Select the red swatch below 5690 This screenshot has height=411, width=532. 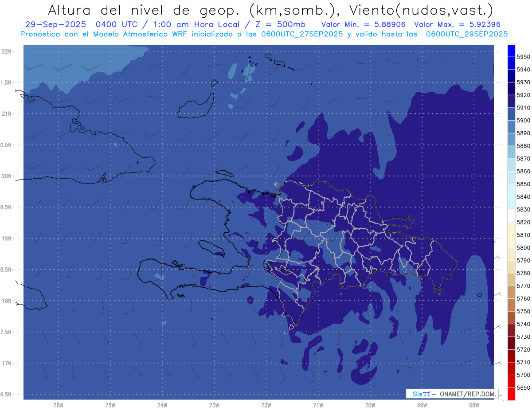coord(511,394)
